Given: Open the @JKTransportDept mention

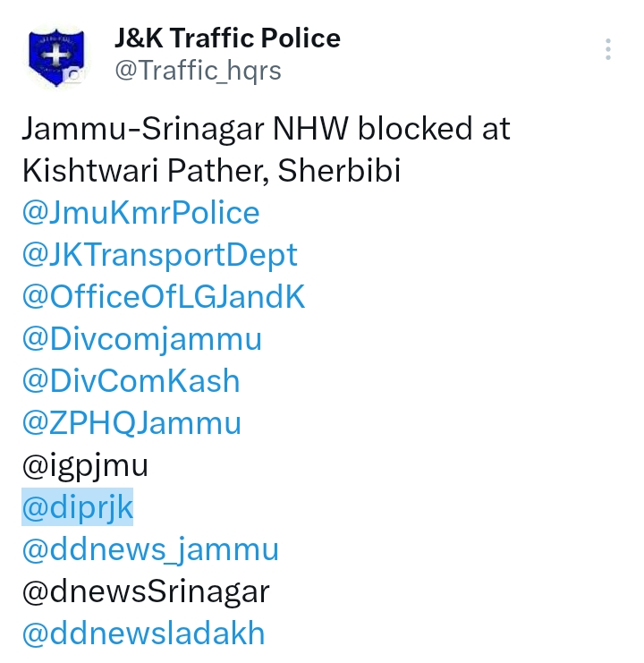Looking at the screenshot, I should [x=160, y=255].
